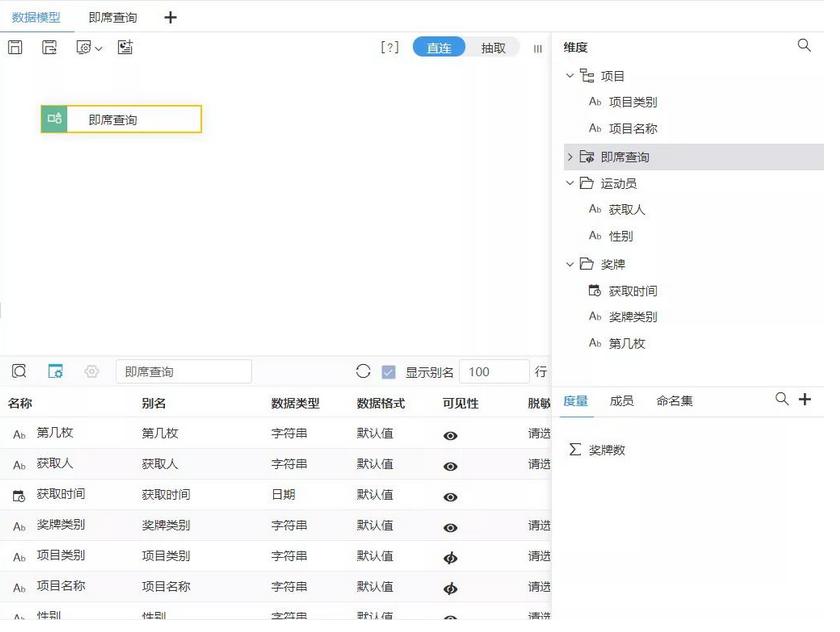Image resolution: width=840 pixels, height=632 pixels.
Task: Click the help [?] icon
Action: pyautogui.click(x=389, y=46)
